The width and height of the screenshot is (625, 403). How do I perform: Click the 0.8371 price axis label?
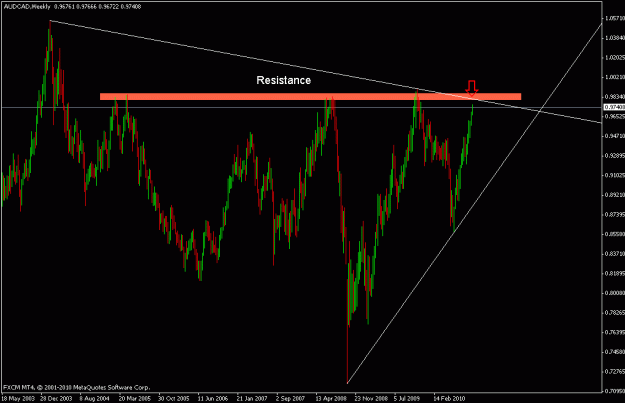point(615,254)
